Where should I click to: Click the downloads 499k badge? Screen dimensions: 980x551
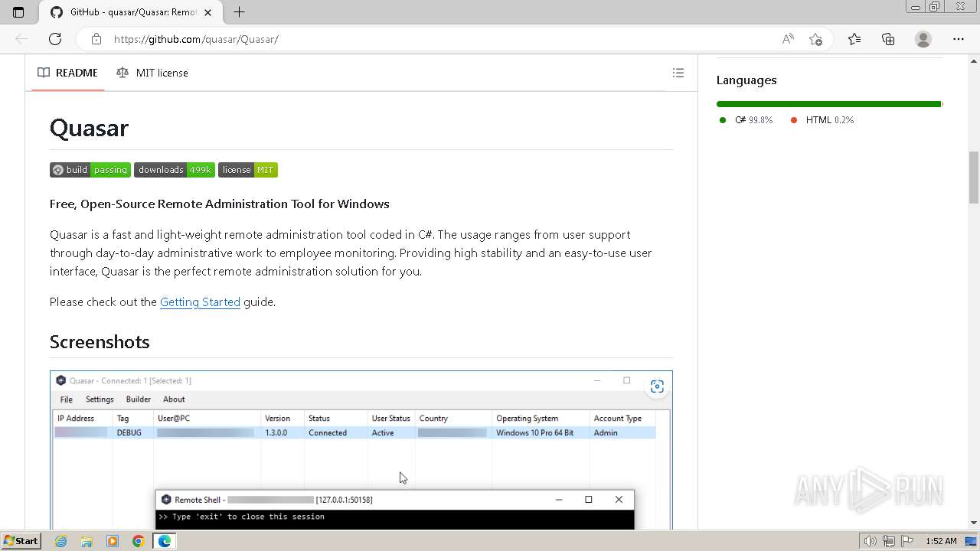(x=175, y=170)
